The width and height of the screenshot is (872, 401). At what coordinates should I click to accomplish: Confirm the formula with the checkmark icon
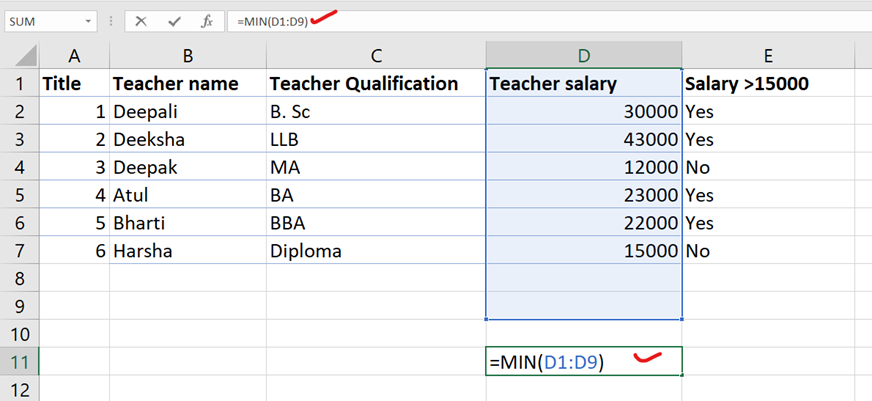[x=174, y=20]
